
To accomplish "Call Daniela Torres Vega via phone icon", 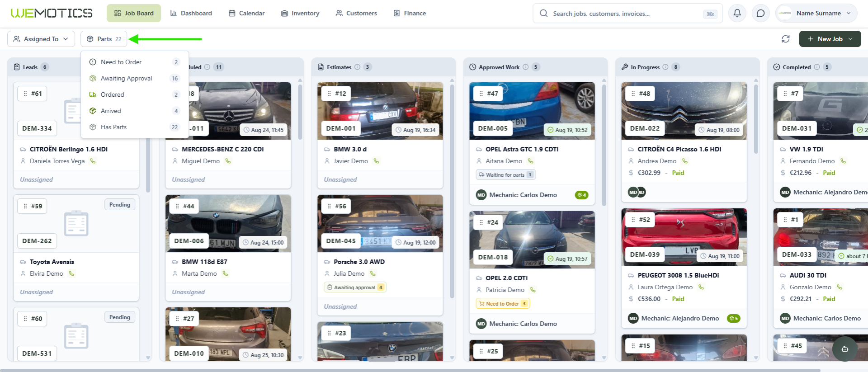I will 93,161.
